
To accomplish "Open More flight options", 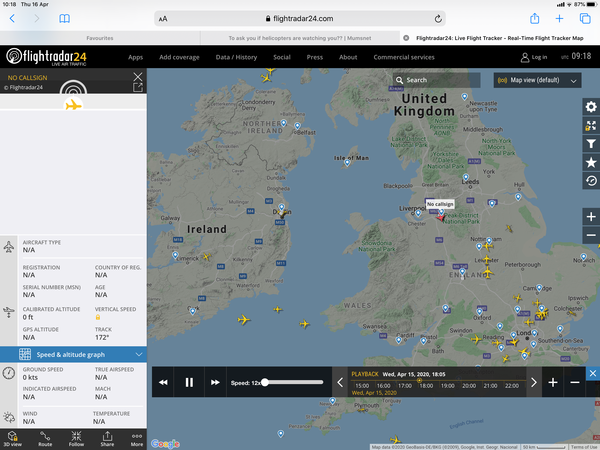I will pos(137,439).
